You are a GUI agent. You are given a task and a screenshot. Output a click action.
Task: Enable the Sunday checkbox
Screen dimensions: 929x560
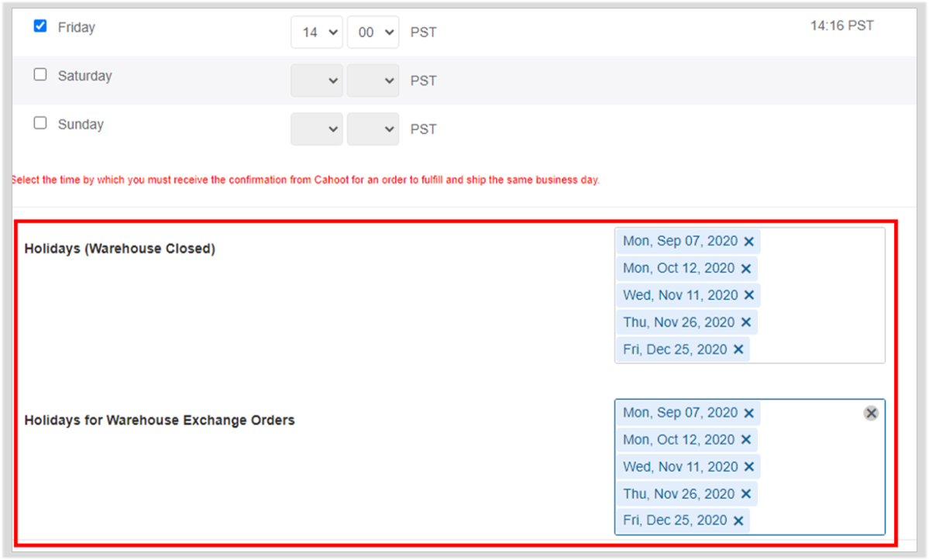[40, 123]
